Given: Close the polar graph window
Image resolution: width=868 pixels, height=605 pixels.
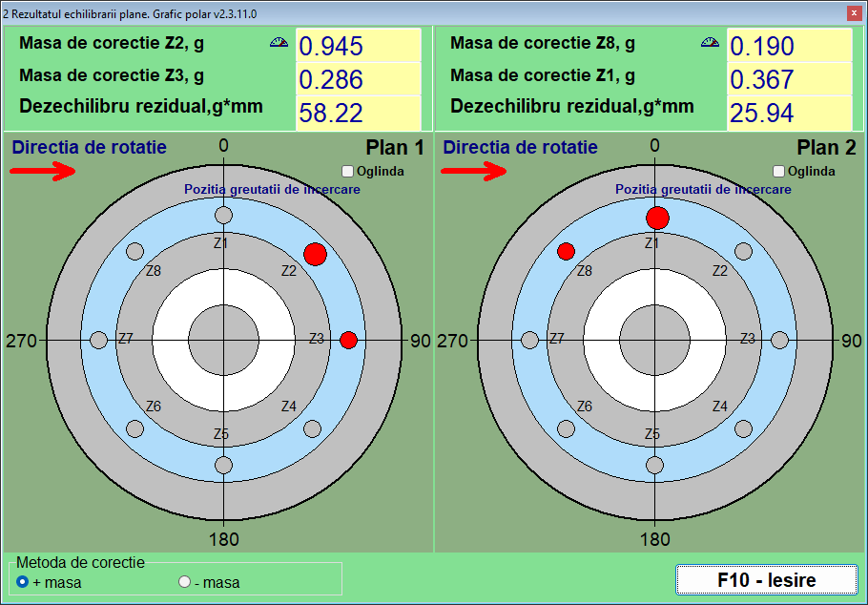Looking at the screenshot, I should [854, 13].
